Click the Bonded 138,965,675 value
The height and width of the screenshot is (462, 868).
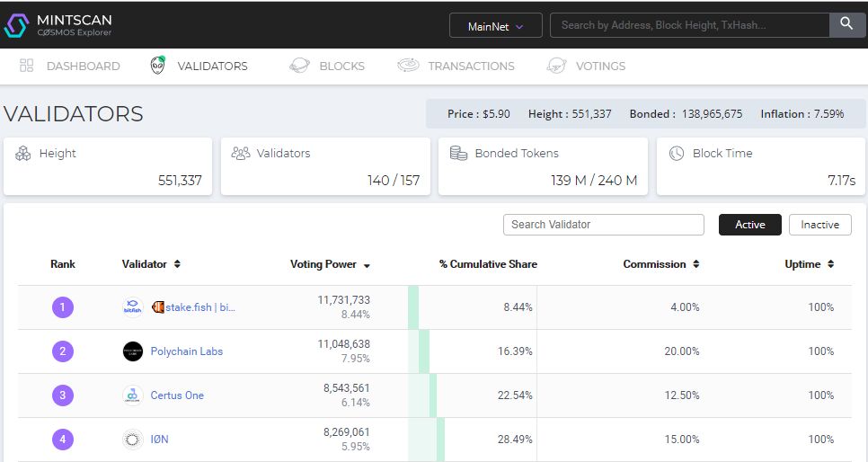tap(712, 113)
